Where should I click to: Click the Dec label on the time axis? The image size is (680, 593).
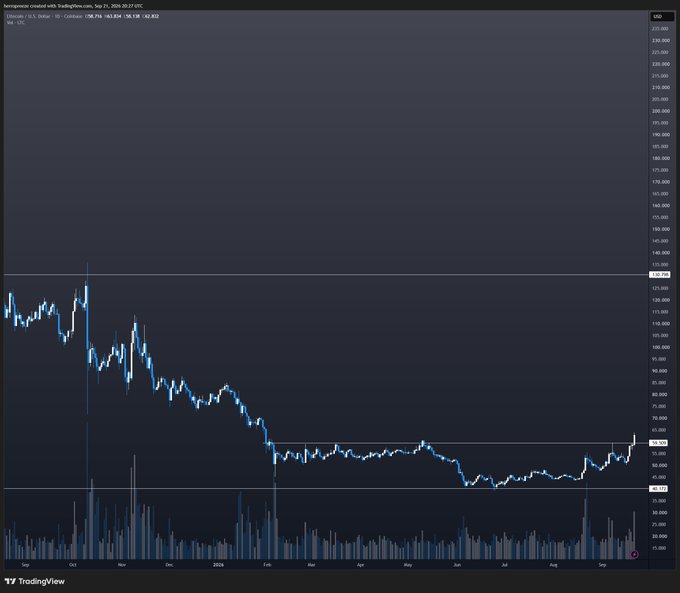click(169, 565)
